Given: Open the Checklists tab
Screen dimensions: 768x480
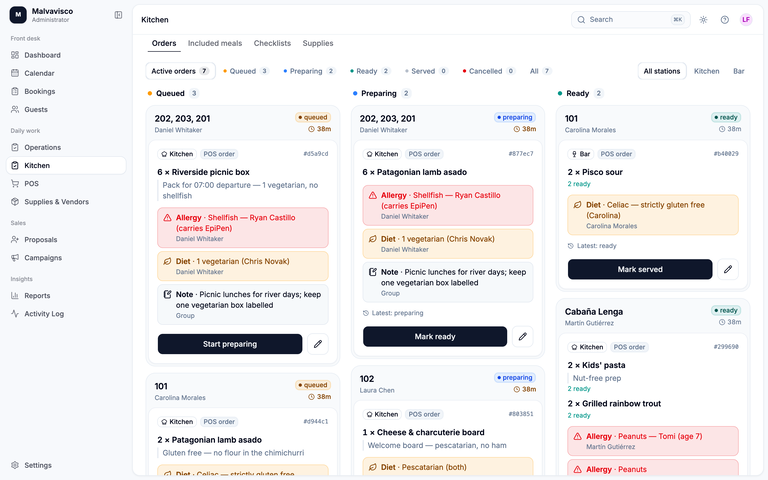Looking at the screenshot, I should (x=272, y=43).
